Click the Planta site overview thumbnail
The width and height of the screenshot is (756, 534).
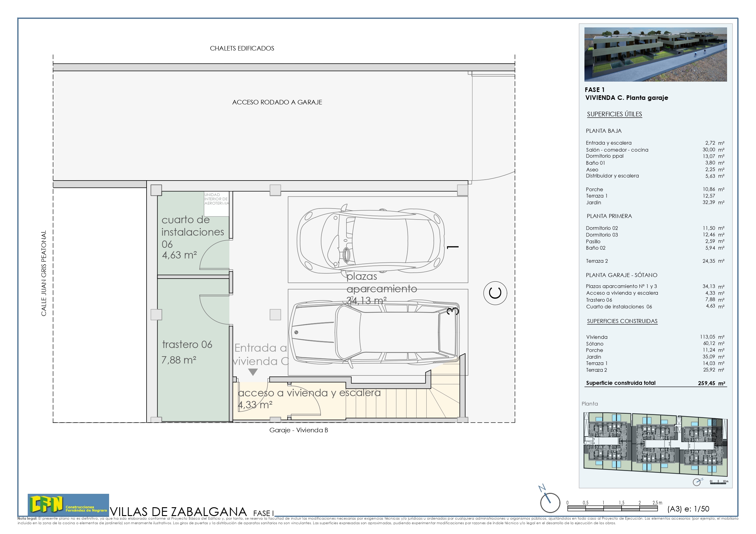[x=655, y=441]
